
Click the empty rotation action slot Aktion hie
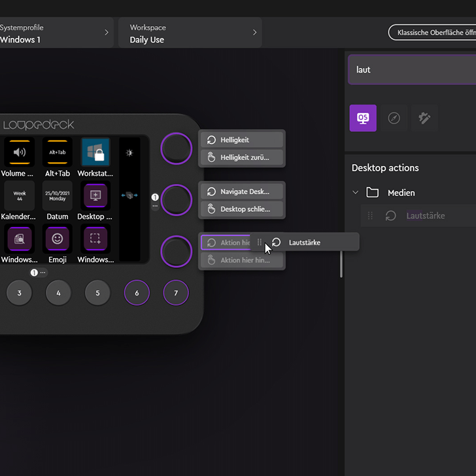[x=226, y=243]
